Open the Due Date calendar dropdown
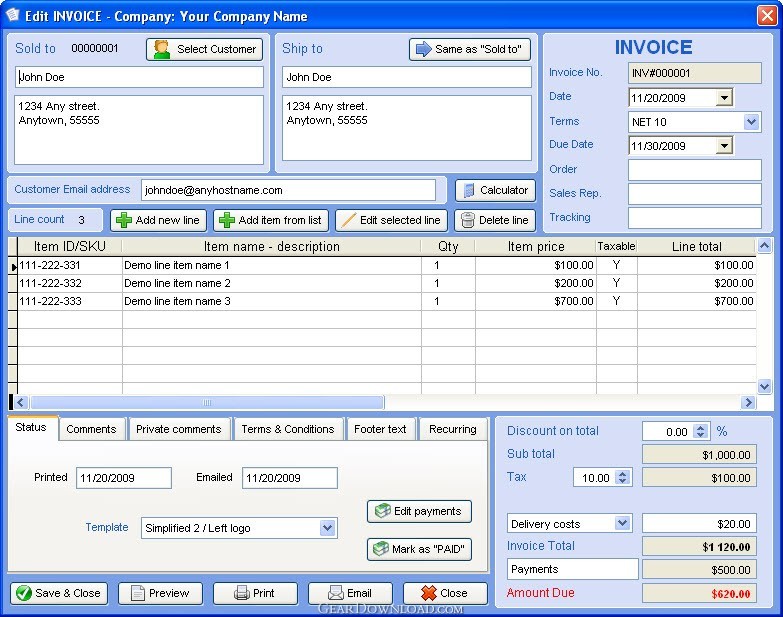 point(724,146)
